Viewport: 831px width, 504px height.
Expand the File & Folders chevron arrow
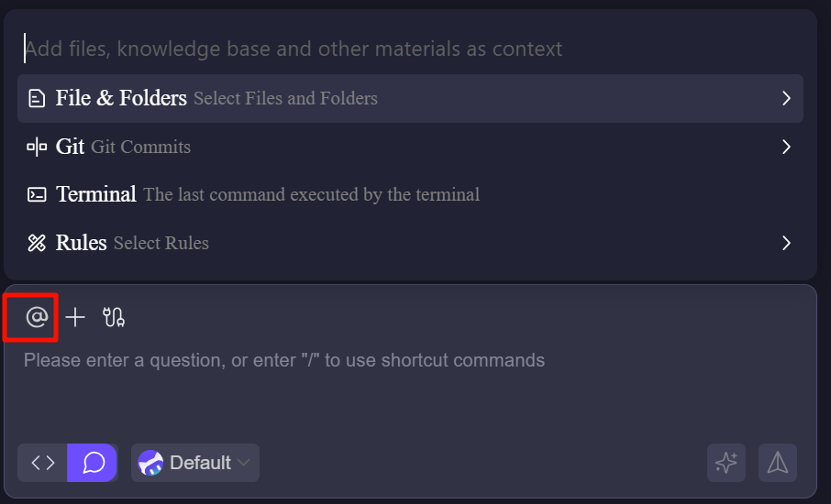(786, 98)
